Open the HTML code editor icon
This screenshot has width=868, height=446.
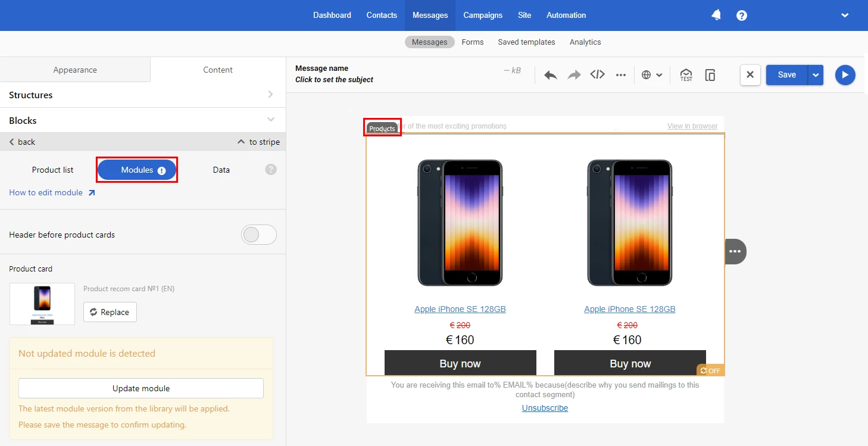click(597, 74)
